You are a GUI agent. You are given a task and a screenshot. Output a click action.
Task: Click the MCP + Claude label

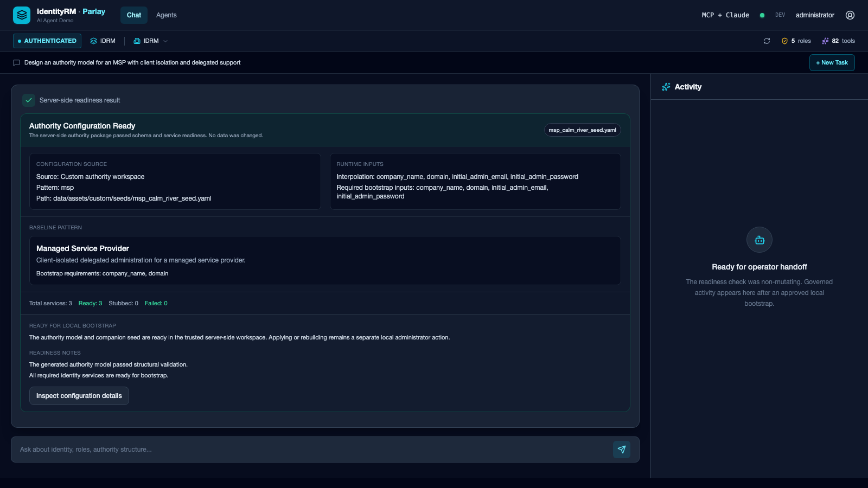pyautogui.click(x=725, y=15)
